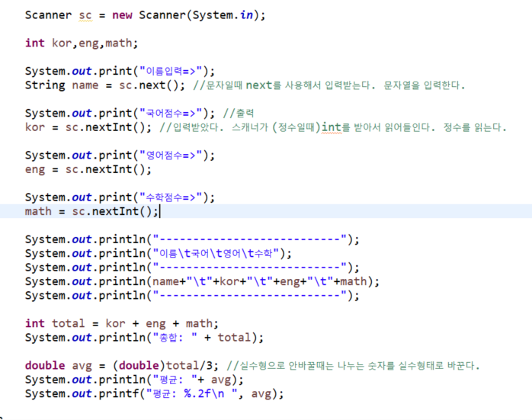Click 'String name = sc.next();' code
The height and width of the screenshot is (420, 532).
(105, 85)
